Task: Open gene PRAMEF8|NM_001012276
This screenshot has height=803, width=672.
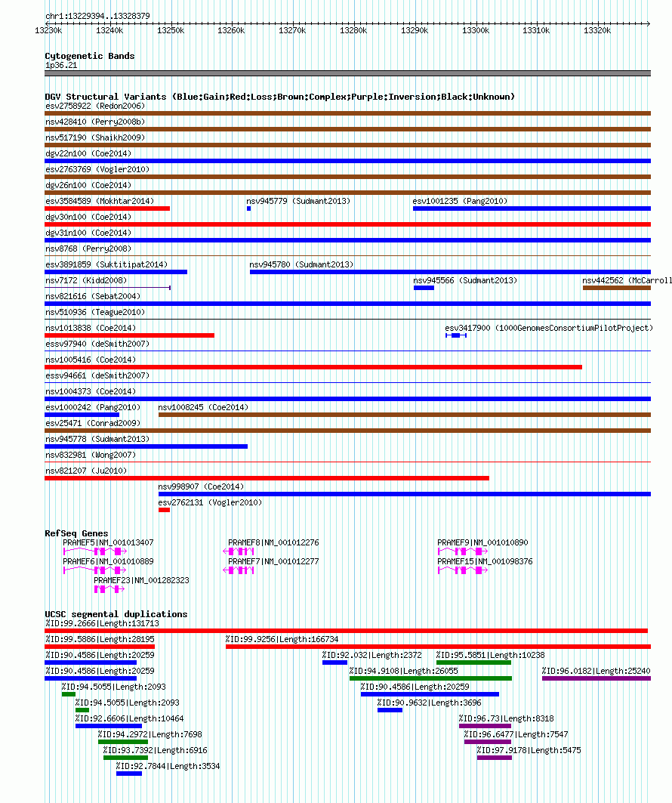Action: pyautogui.click(x=273, y=543)
